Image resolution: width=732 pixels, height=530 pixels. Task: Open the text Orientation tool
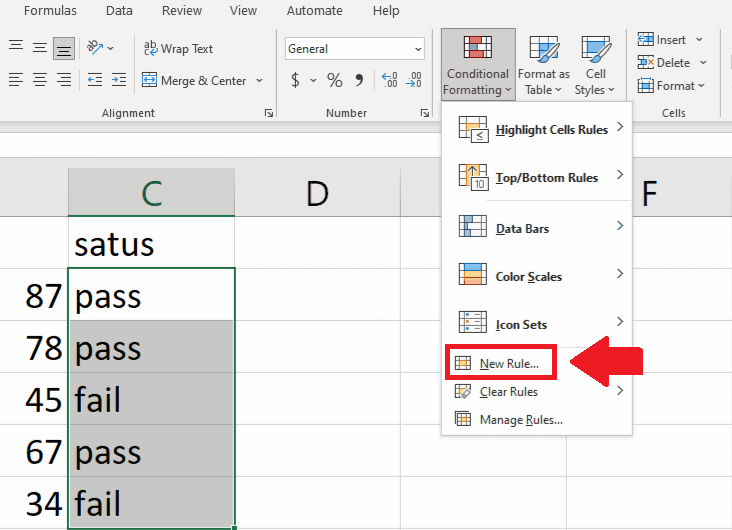coord(99,48)
